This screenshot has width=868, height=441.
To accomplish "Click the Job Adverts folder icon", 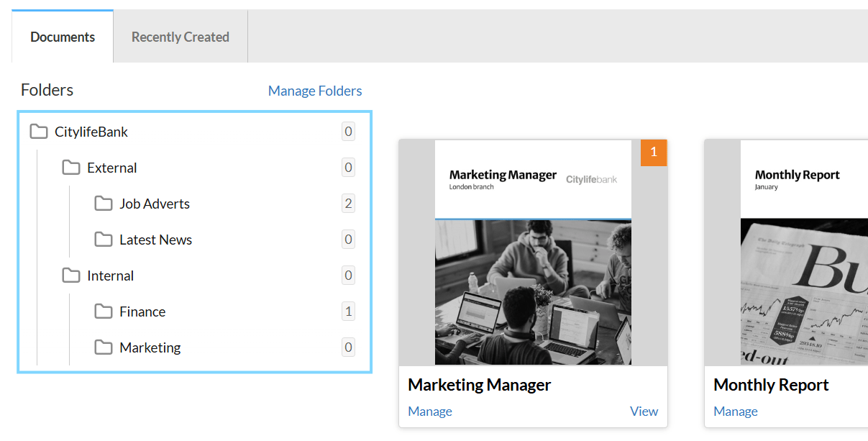I will point(104,204).
